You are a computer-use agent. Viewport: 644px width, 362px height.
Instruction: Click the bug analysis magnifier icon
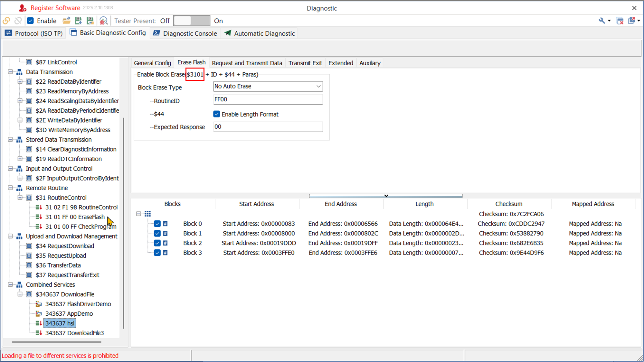(103, 21)
